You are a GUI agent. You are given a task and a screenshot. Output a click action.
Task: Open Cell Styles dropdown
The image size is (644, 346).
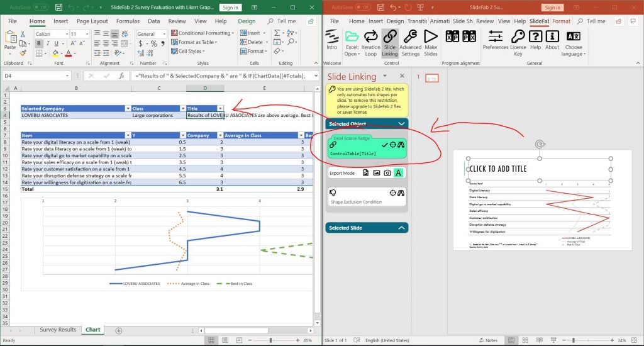187,51
